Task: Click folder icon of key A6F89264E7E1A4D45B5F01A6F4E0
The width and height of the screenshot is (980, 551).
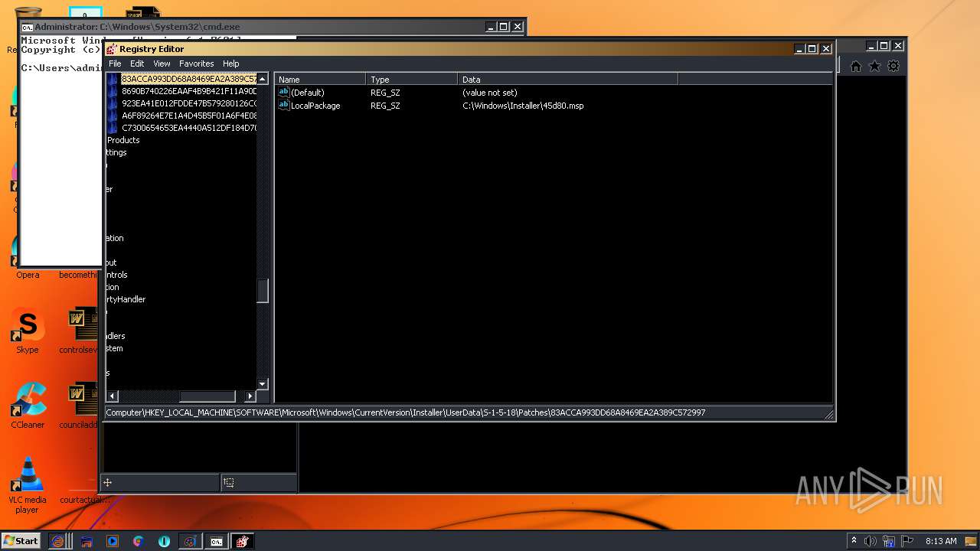Action: point(113,116)
